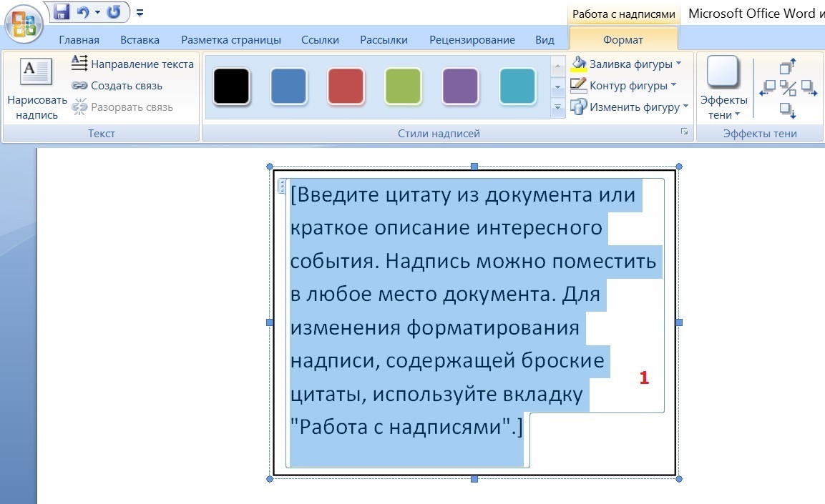Viewport: 825px width, 504px height.
Task: Click Создать связь
Action: pos(117,86)
